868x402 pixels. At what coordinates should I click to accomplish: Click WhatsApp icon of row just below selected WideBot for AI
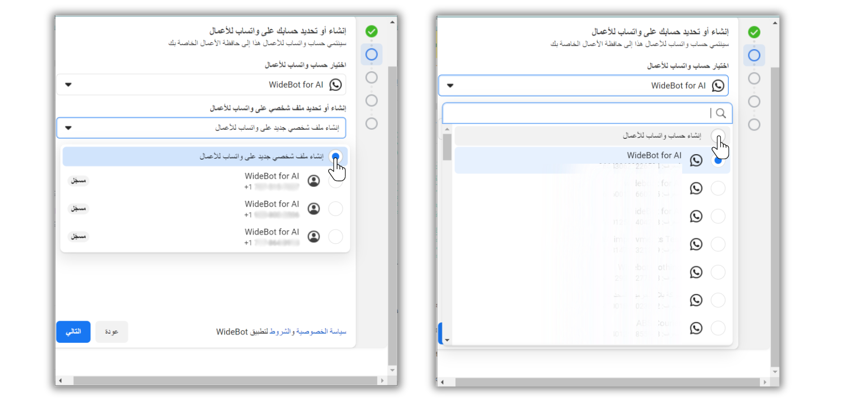click(696, 188)
